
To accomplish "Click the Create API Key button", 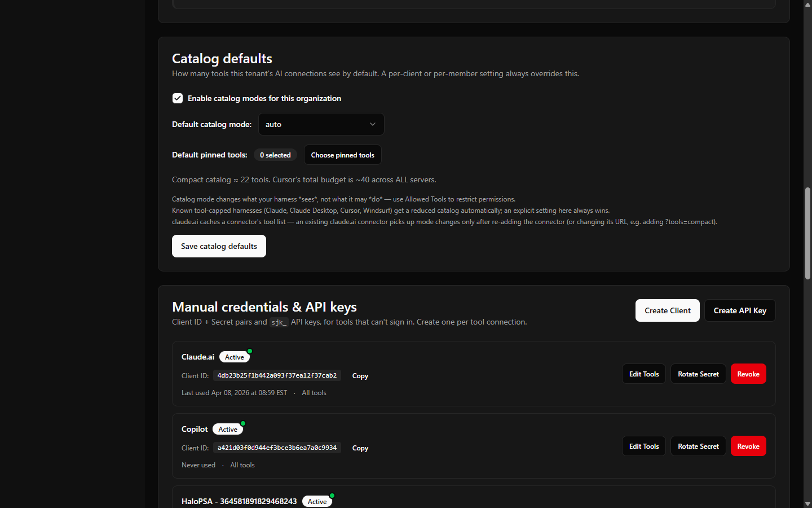I will [x=740, y=310].
